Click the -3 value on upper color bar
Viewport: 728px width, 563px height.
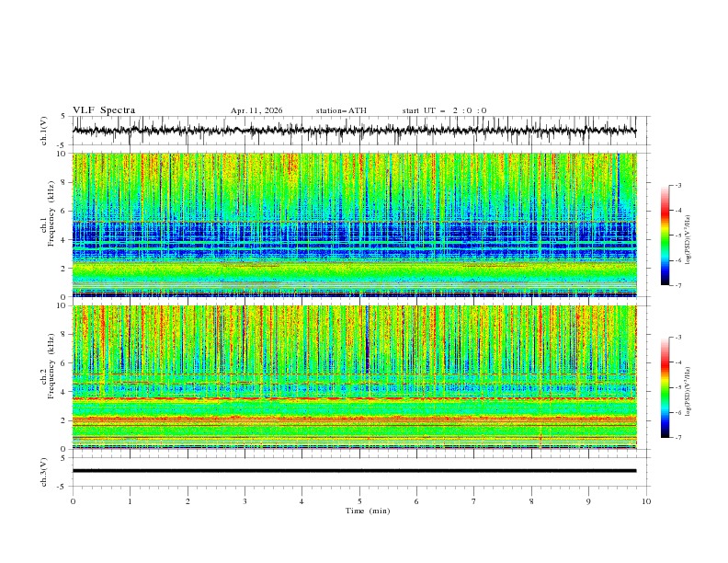pos(678,186)
